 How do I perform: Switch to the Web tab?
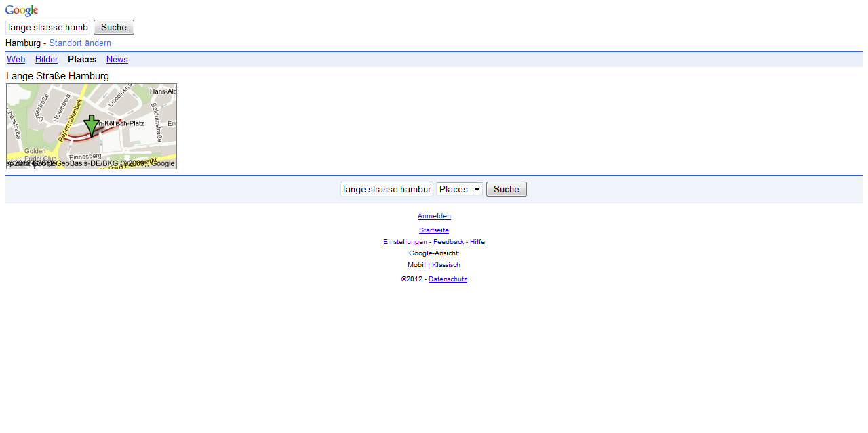(16, 60)
